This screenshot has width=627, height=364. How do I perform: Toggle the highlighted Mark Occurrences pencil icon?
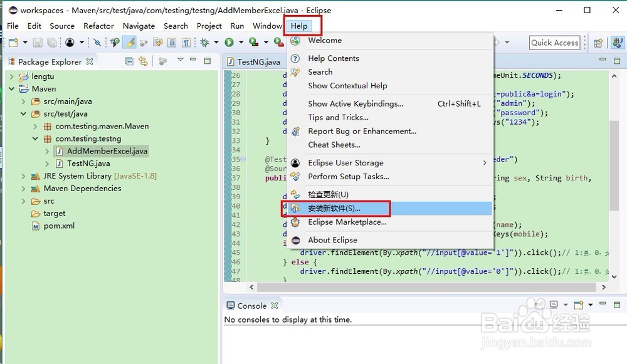point(129,43)
